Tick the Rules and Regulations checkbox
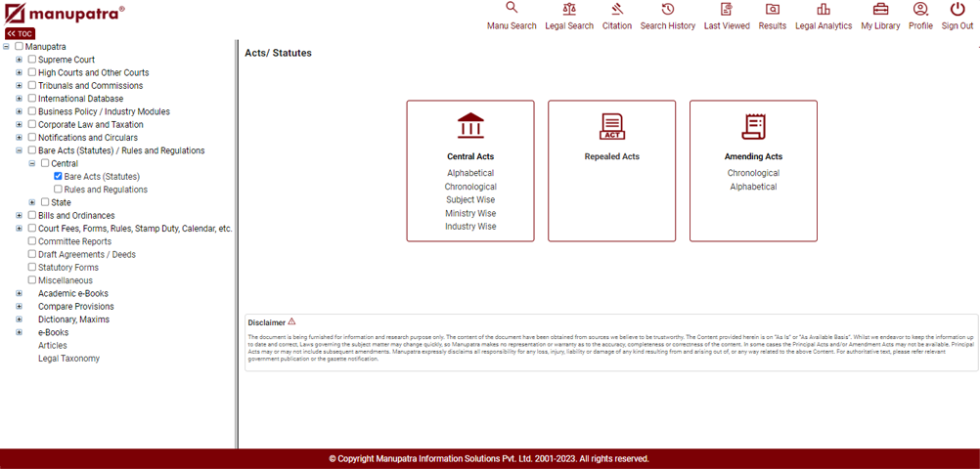Screen dimensions: 980x469 tap(59, 190)
